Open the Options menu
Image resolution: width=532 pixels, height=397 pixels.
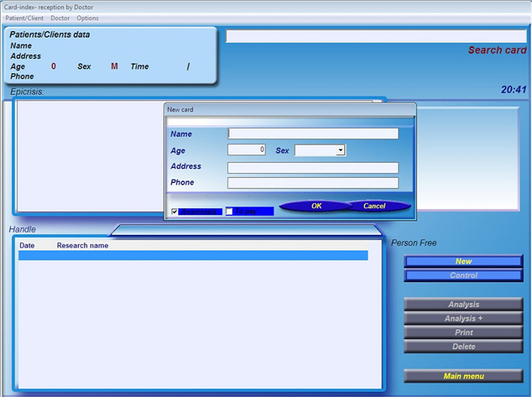[x=88, y=18]
